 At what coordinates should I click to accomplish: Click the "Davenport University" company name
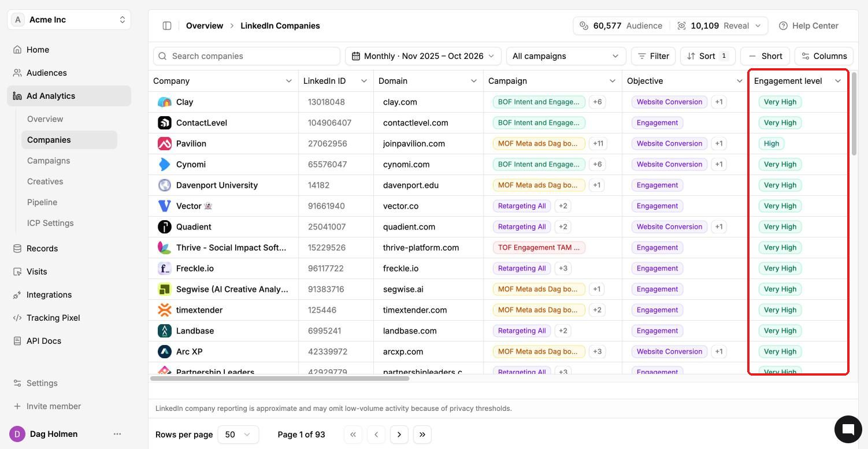(217, 185)
